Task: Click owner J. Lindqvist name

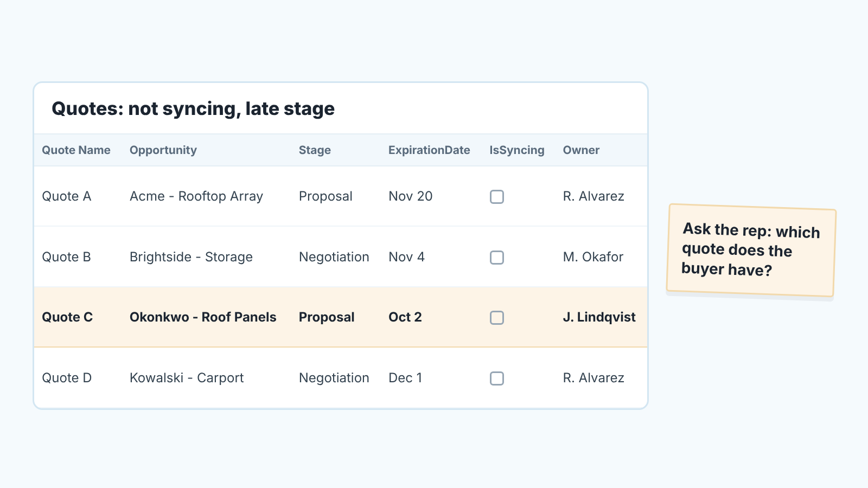Action: click(x=599, y=317)
